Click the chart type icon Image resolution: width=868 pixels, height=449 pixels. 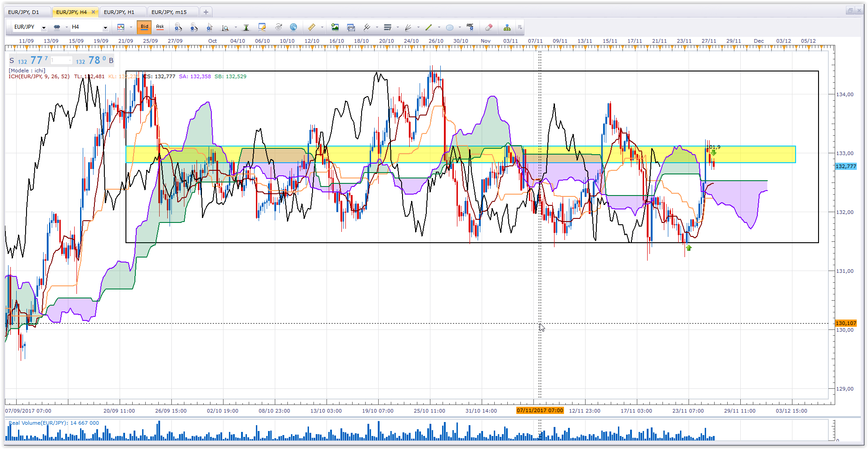[x=121, y=27]
